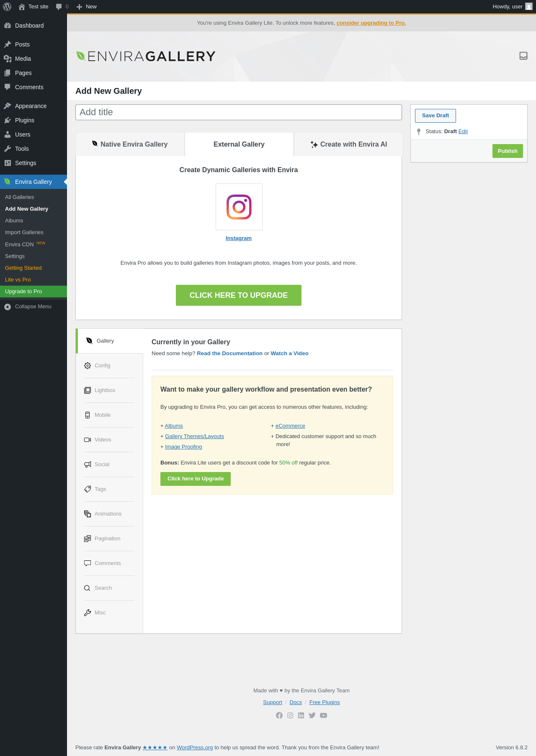
Task: Click the Search magnifier icon
Action: click(87, 588)
